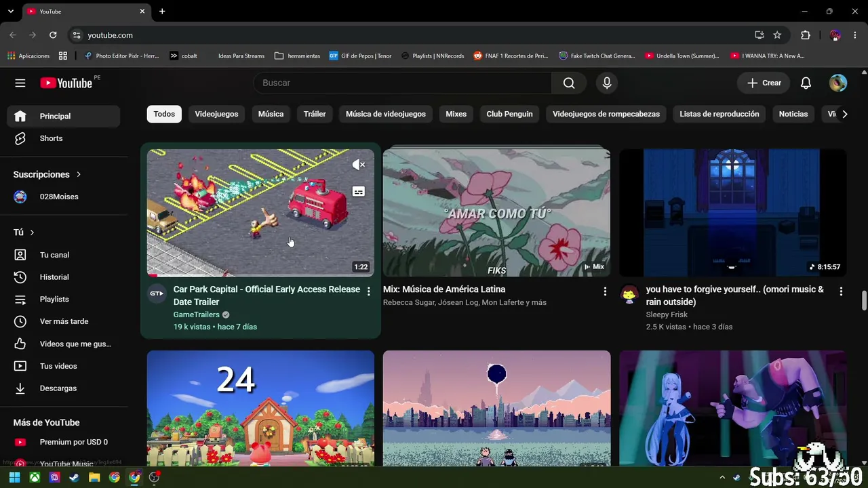Open the Windows Start menu
This screenshot has height=488, width=868.
tap(15, 477)
